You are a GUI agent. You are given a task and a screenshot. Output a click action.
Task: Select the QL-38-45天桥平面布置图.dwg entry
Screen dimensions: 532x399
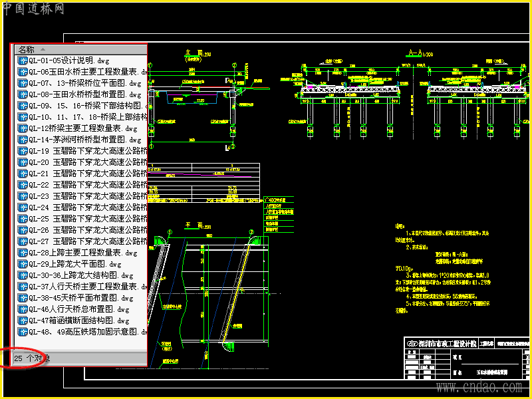tap(80, 298)
